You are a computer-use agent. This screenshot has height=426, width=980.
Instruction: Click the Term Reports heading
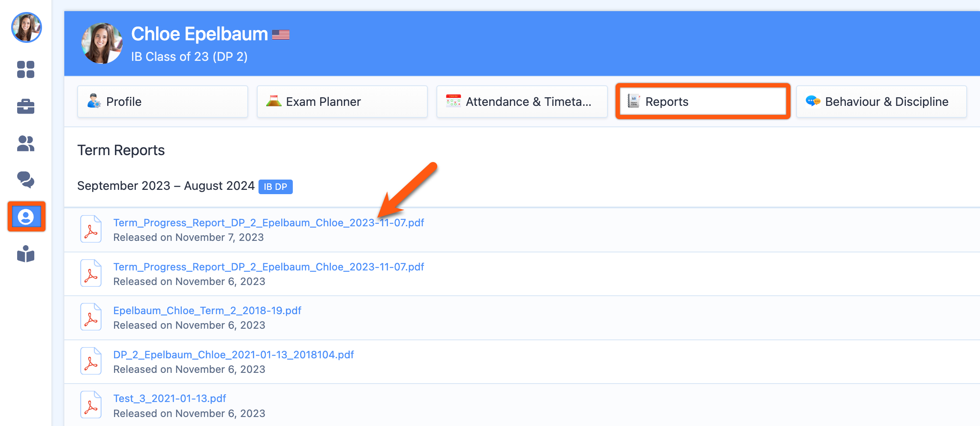121,150
